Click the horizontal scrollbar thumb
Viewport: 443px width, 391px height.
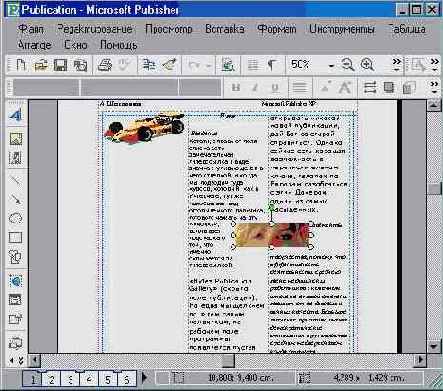tap(228, 360)
